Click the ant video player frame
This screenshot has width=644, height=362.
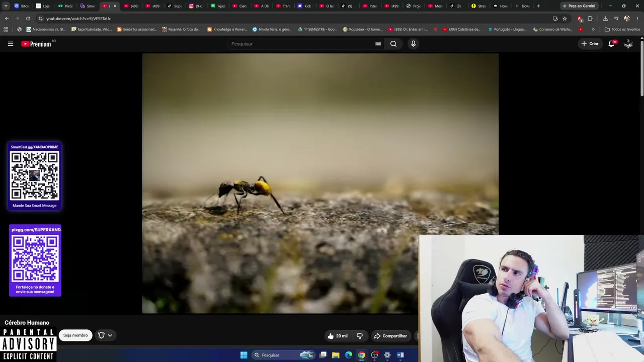(x=320, y=184)
